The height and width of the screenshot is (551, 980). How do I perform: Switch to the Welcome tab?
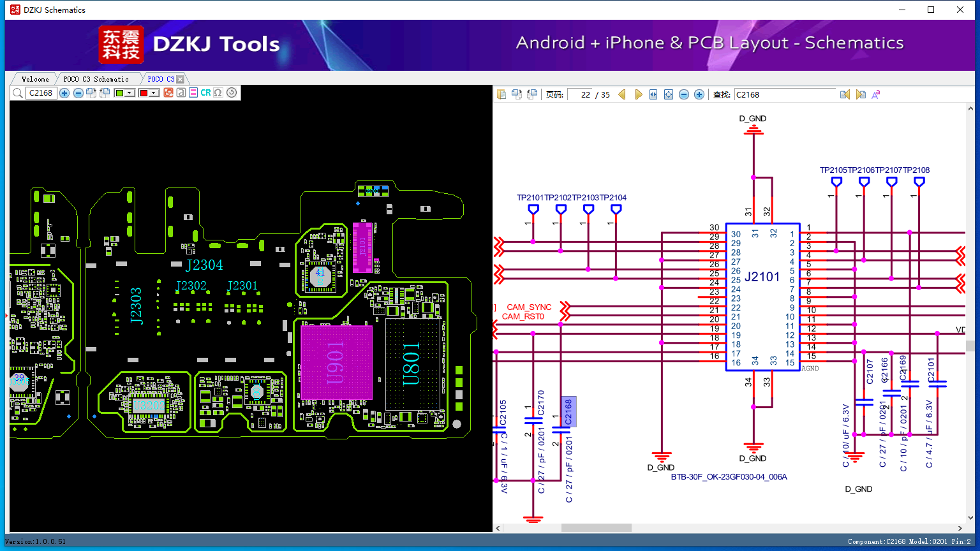(x=35, y=79)
